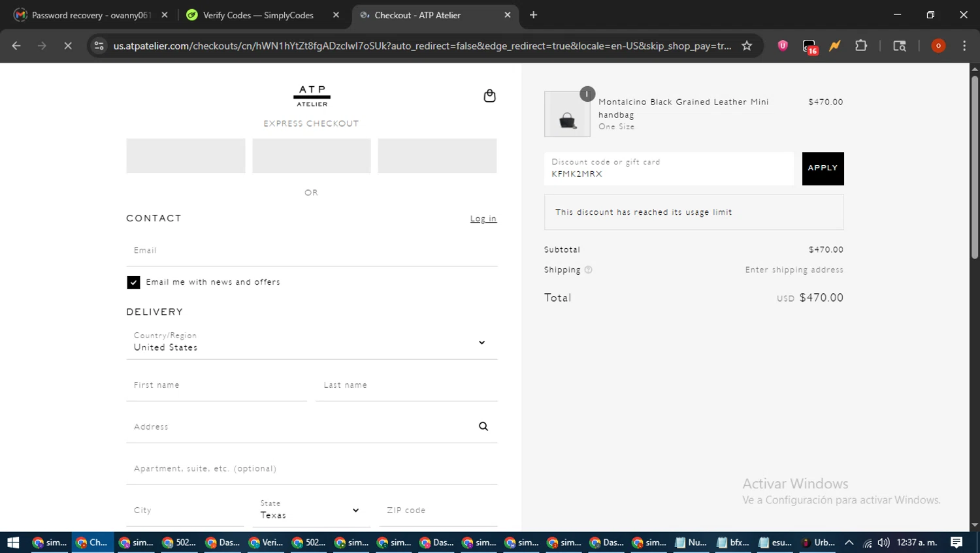Screen dimensions: 980x553
Task: Click the discount code input field
Action: (x=669, y=168)
